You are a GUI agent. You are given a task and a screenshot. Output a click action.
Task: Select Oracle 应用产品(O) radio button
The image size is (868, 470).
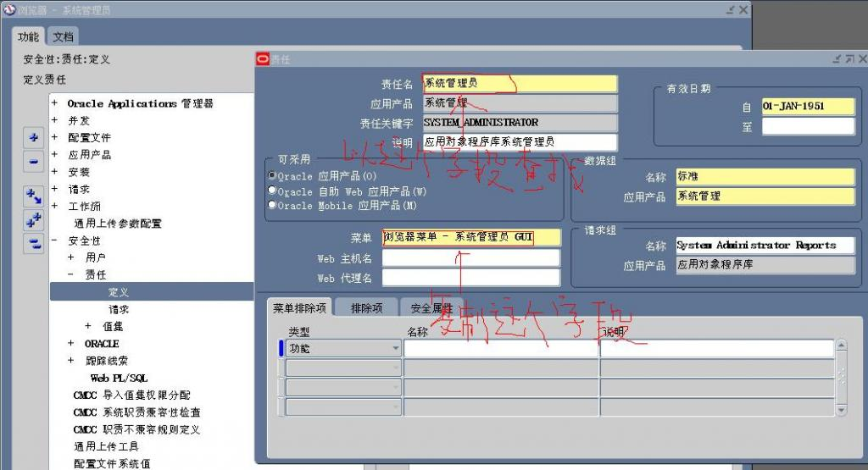tap(272, 175)
